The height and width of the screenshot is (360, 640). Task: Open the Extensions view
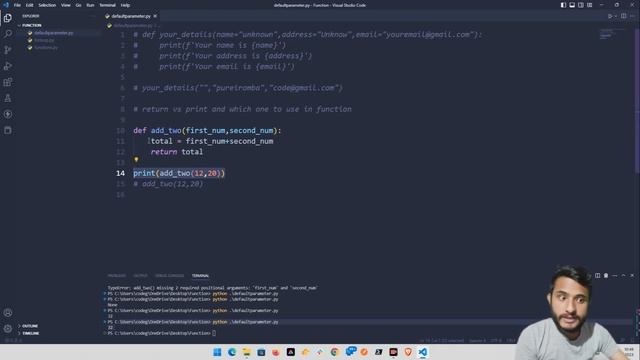coord(8,82)
